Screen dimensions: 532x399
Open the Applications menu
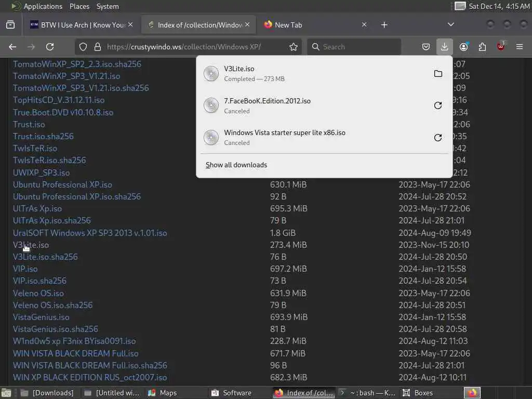[x=43, y=6]
